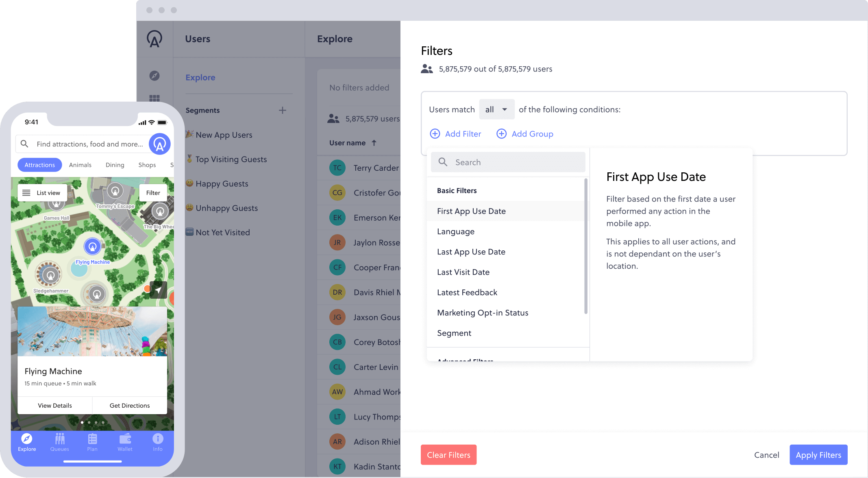Select the compass Explore icon in the sidebar
868x478 pixels.
click(x=154, y=76)
